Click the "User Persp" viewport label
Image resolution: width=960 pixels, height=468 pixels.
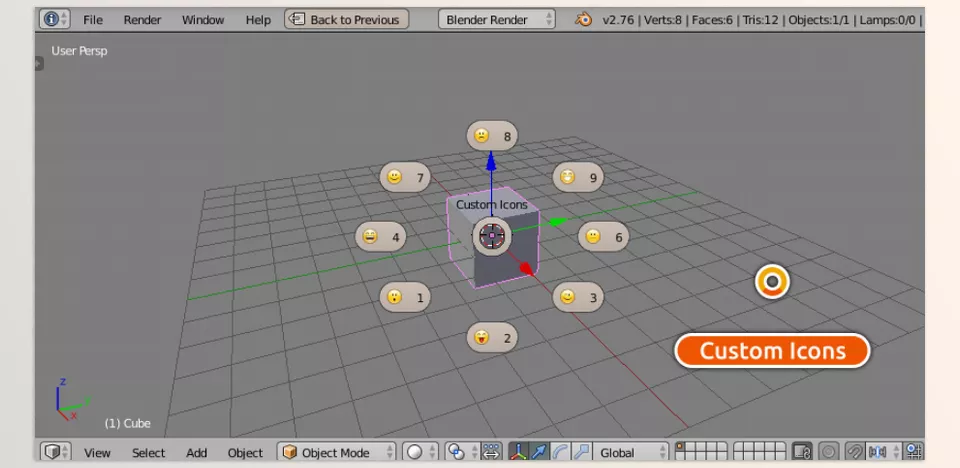[x=79, y=51]
